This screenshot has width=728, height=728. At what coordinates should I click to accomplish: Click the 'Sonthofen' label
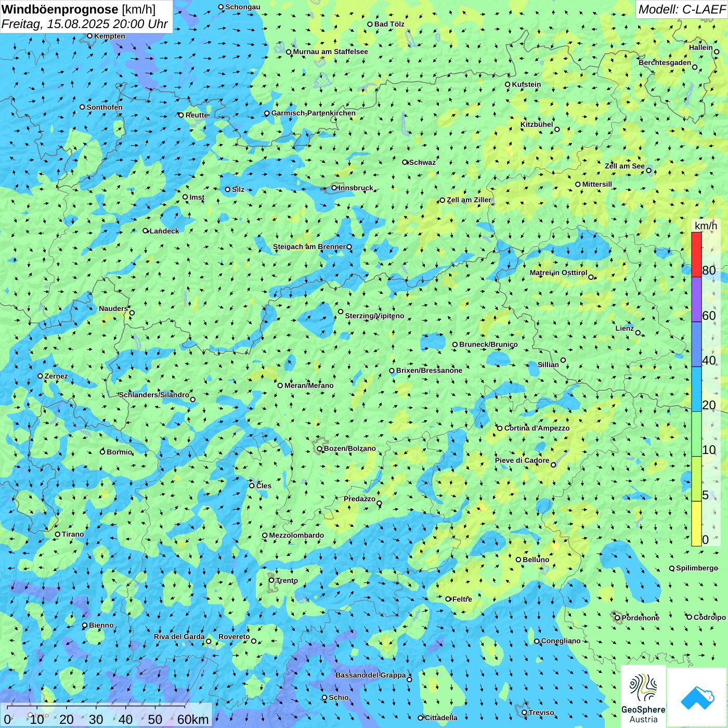pyautogui.click(x=105, y=107)
